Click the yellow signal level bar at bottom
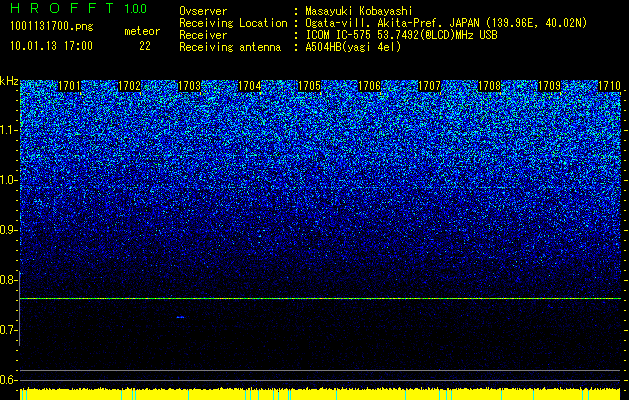The image size is (629, 400). [320, 394]
